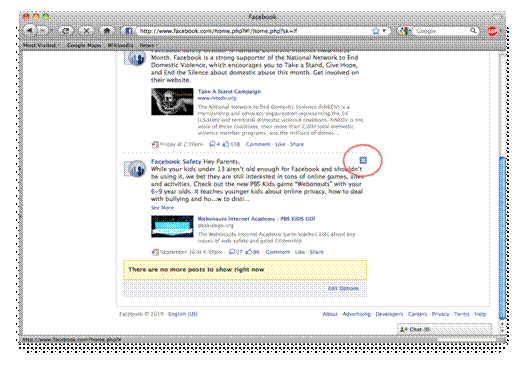This screenshot has height=369, width=524.
Task: Click Edit Options link
Action: coord(344,288)
